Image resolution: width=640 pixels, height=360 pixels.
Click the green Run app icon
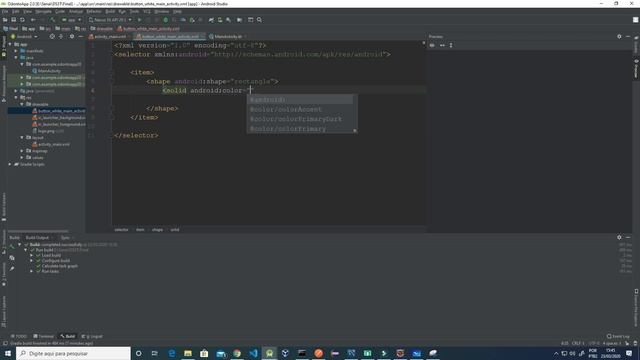tap(140, 20)
